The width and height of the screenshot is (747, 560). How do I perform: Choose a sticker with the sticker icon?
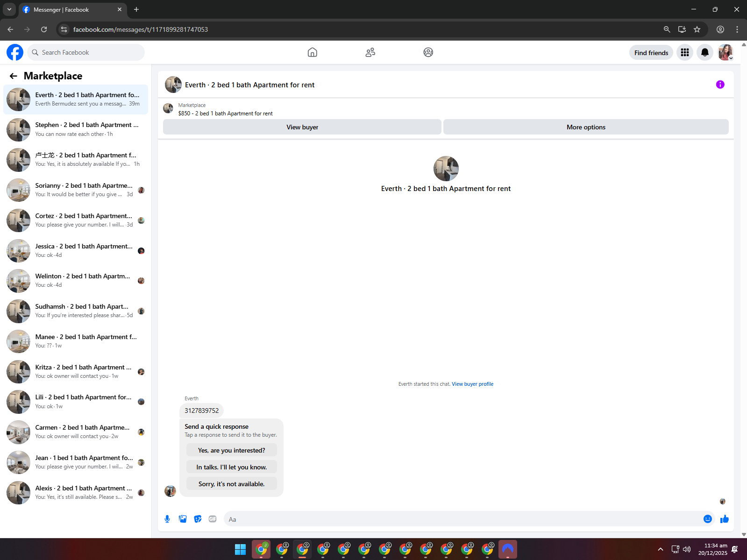tap(198, 519)
